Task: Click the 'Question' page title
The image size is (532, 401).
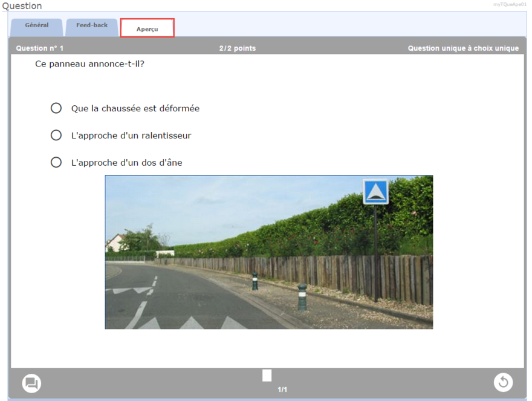Action: point(22,6)
